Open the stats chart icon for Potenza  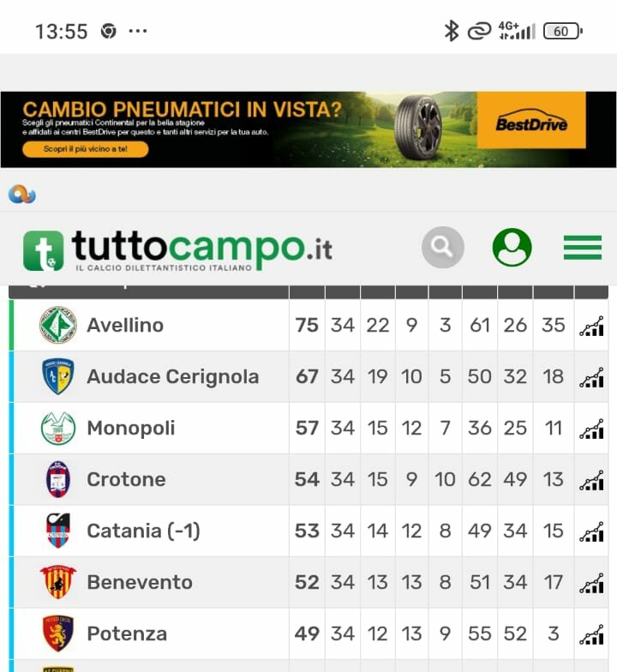coord(591,634)
